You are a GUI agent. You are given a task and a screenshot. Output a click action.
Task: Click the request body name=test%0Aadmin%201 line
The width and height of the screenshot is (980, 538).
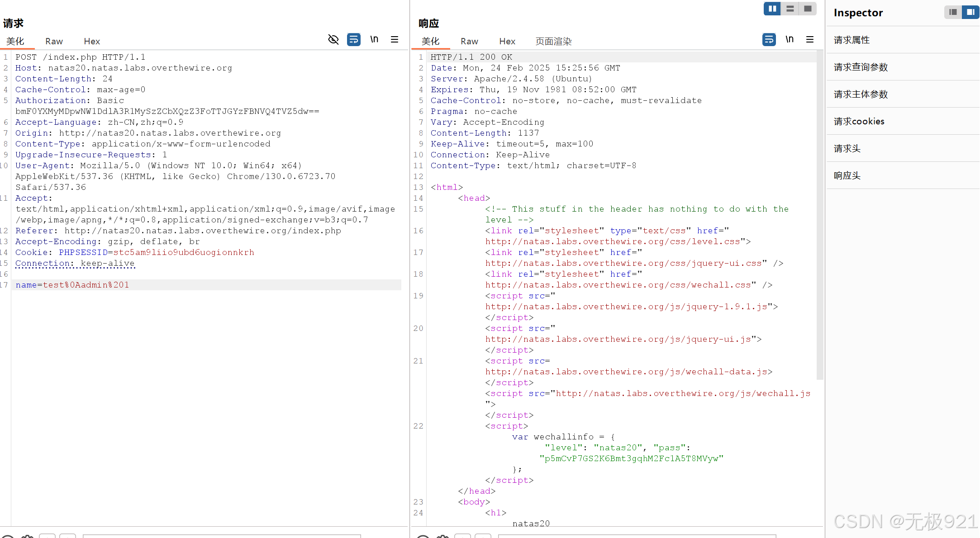click(x=72, y=285)
